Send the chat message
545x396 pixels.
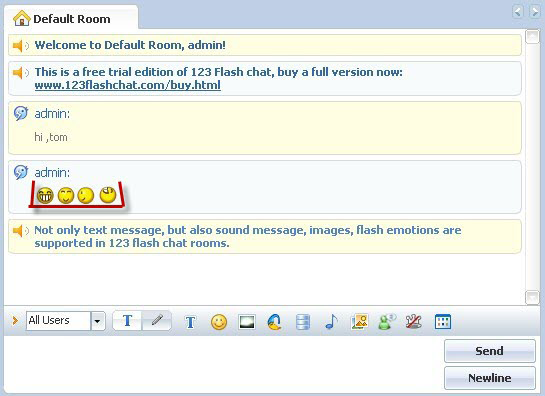[489, 351]
